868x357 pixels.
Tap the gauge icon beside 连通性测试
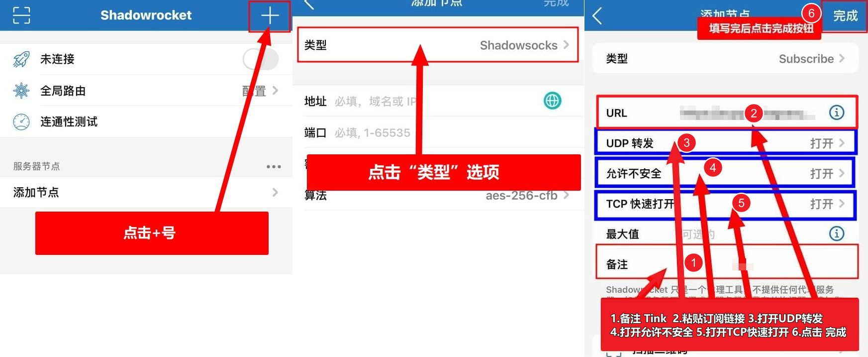(21, 121)
